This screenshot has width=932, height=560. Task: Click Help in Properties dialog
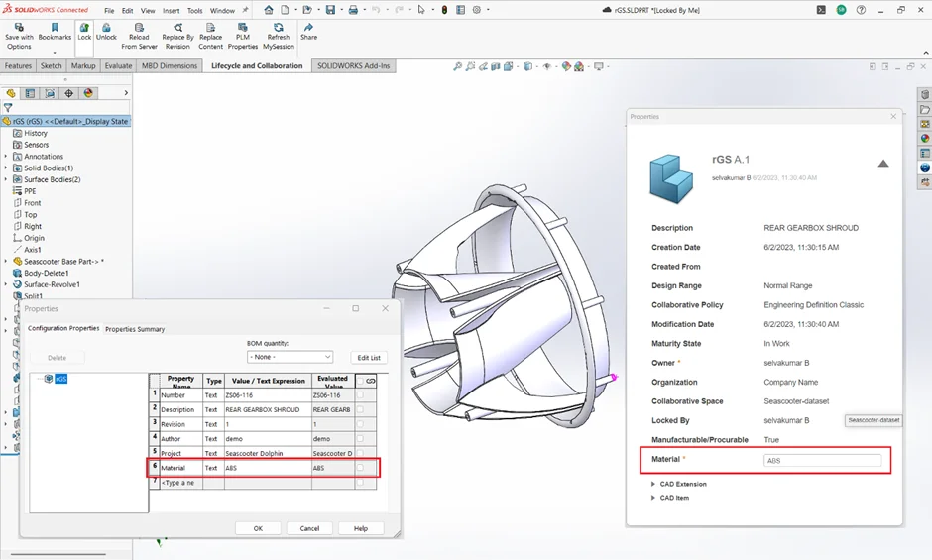pos(361,528)
